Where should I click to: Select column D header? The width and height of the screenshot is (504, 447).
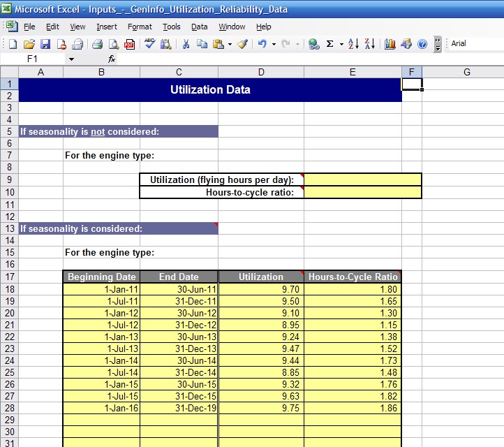pos(261,72)
